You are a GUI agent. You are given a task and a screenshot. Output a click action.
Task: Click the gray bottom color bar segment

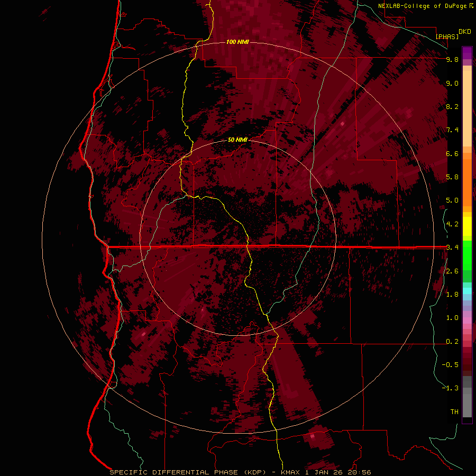(467, 405)
